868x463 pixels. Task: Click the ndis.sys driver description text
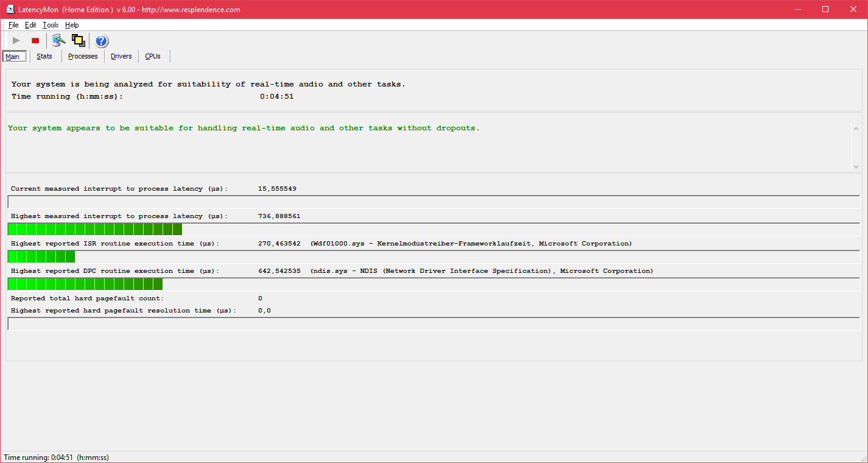(x=481, y=271)
